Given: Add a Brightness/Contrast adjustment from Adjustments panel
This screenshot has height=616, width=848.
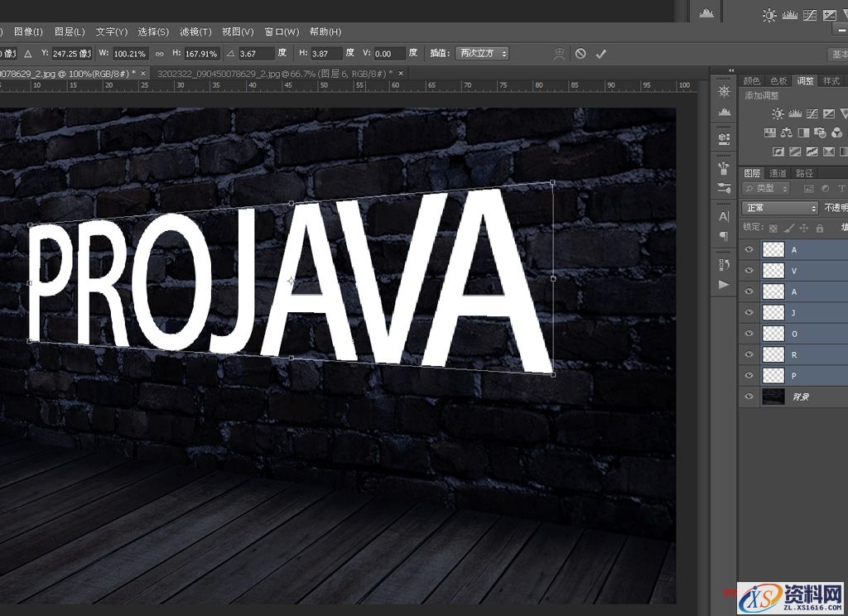Looking at the screenshot, I should pos(777,113).
